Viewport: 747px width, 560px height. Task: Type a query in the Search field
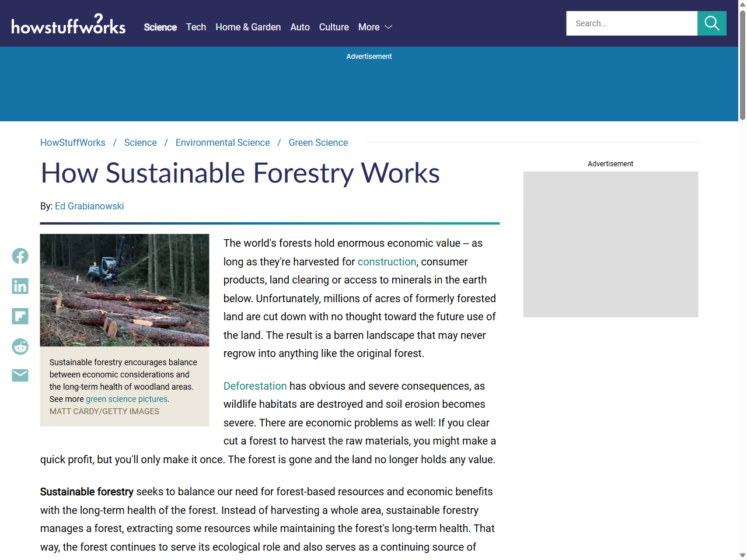click(631, 23)
